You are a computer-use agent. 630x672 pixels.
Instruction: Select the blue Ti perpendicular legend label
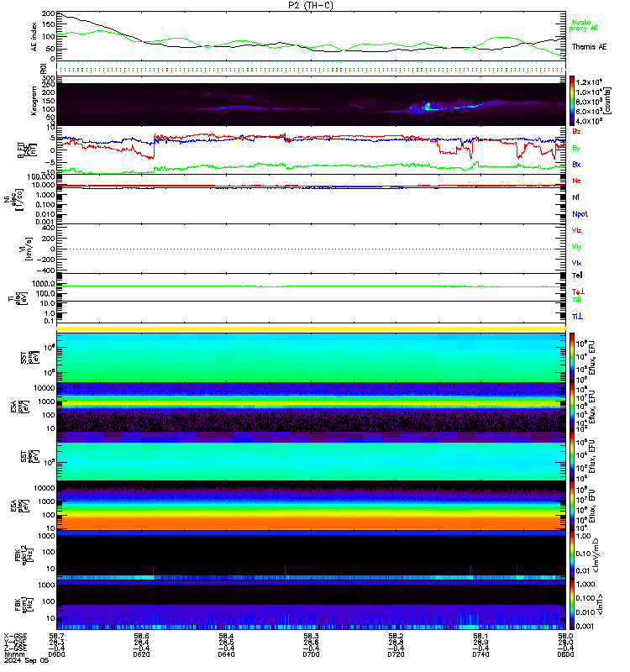(577, 317)
